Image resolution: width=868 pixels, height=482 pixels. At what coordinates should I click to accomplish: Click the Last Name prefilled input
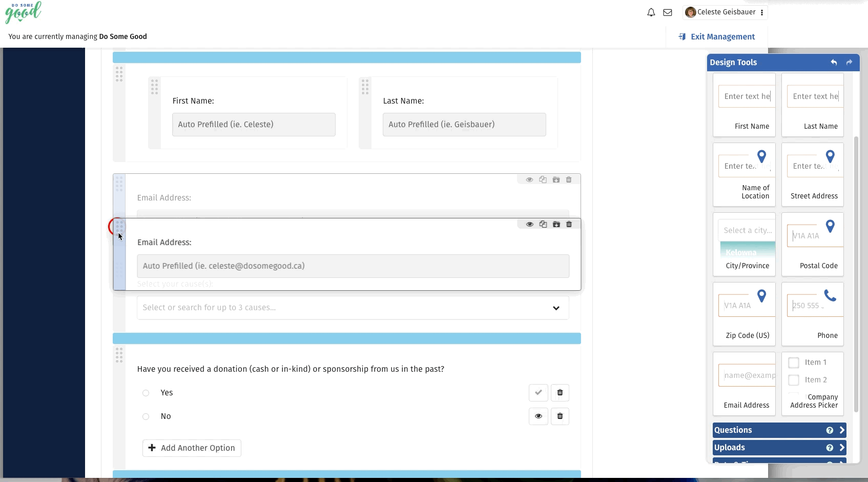(x=464, y=125)
